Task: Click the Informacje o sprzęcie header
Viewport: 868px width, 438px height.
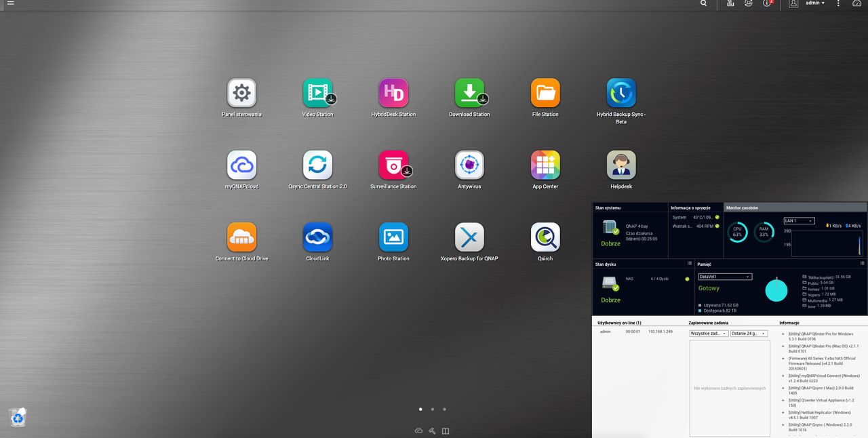Action: [690, 207]
